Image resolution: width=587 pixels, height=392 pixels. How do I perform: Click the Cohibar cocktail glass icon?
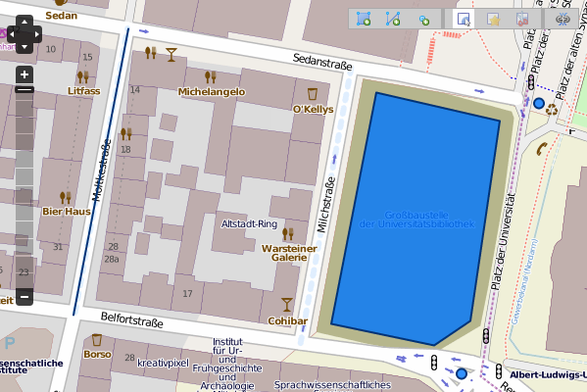point(287,305)
